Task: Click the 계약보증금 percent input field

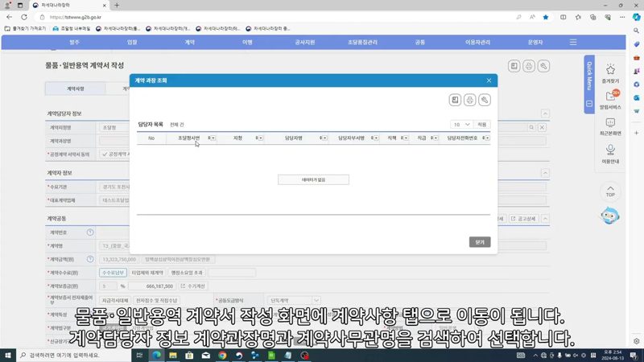Action: pyautogui.click(x=108, y=286)
